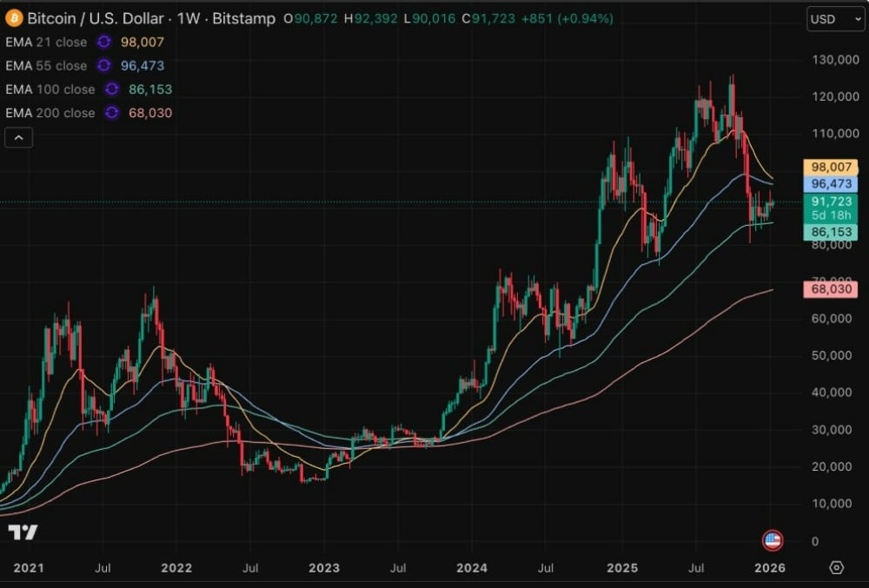Open symbol search via Bitcoin / U.S. Dollar title
Image resolution: width=869 pixels, height=588 pixels.
96,18
